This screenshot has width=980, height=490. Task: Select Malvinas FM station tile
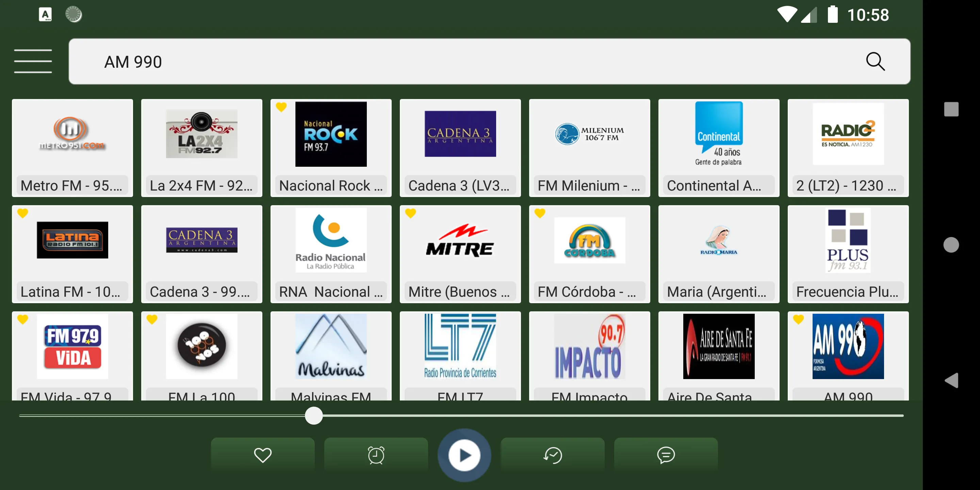[x=331, y=356]
